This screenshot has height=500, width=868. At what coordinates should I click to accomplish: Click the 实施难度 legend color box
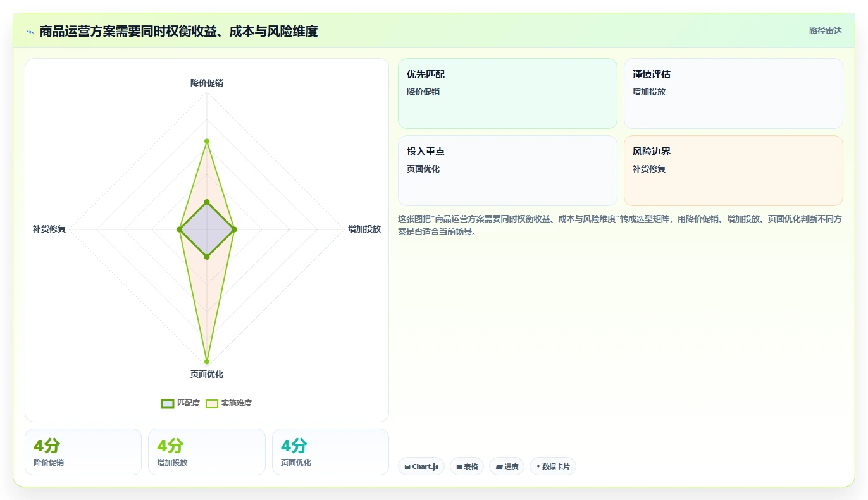pyautogui.click(x=212, y=404)
